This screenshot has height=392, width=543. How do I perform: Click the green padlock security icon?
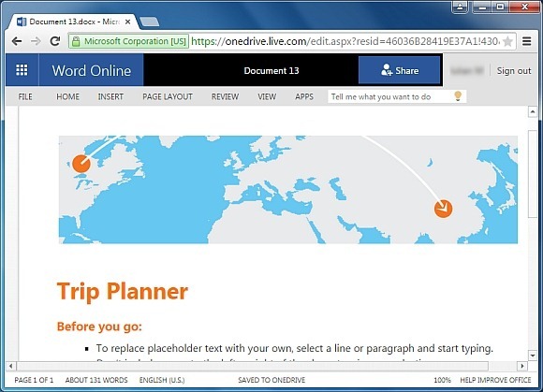click(x=76, y=41)
